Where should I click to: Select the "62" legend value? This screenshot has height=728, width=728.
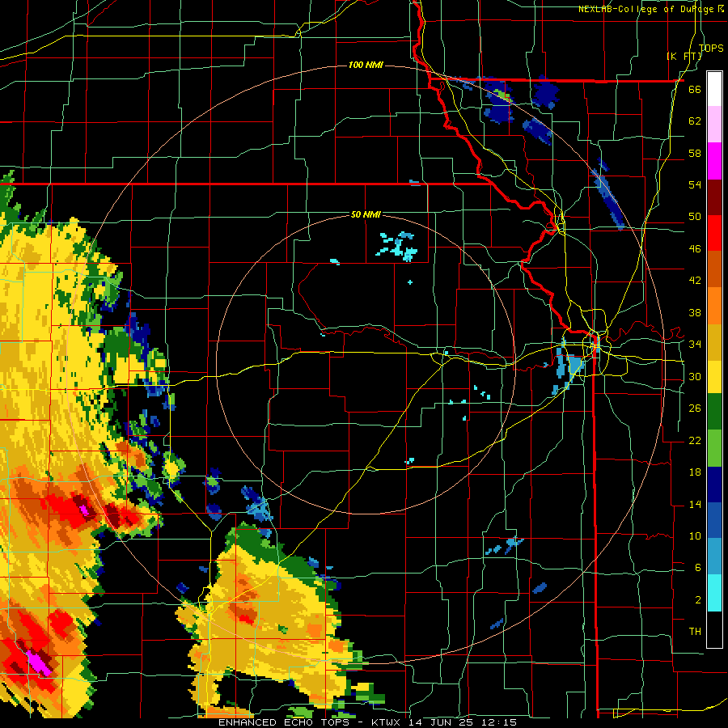click(695, 121)
